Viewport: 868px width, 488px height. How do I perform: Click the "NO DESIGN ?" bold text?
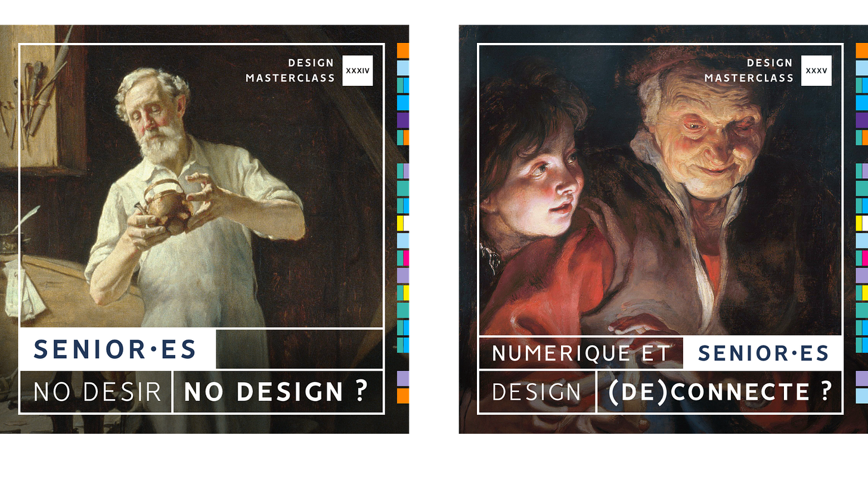[275, 391]
